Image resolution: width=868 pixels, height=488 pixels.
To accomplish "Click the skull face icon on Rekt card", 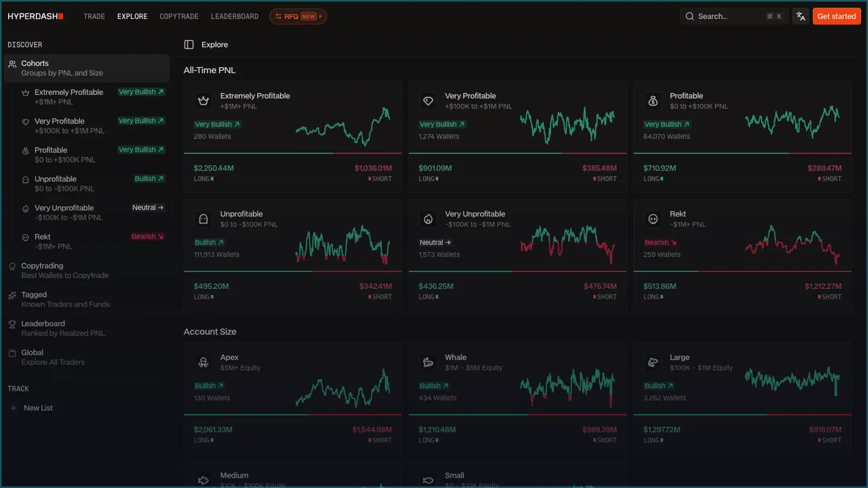I will [653, 219].
